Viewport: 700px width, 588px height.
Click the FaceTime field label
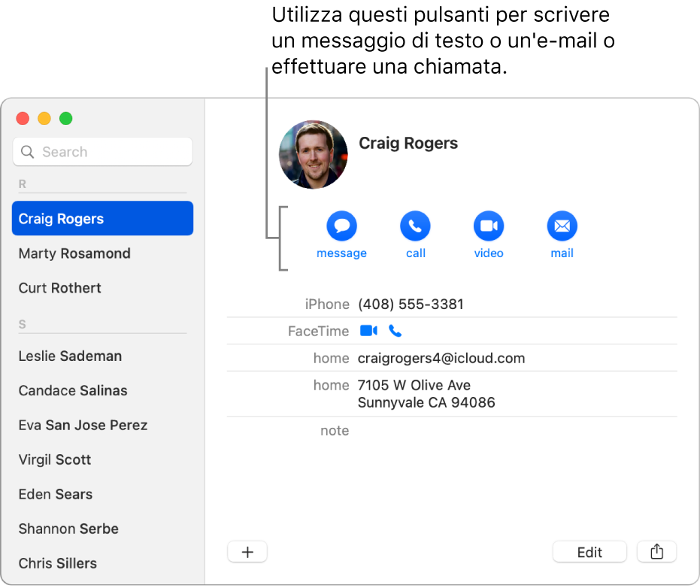(318, 331)
